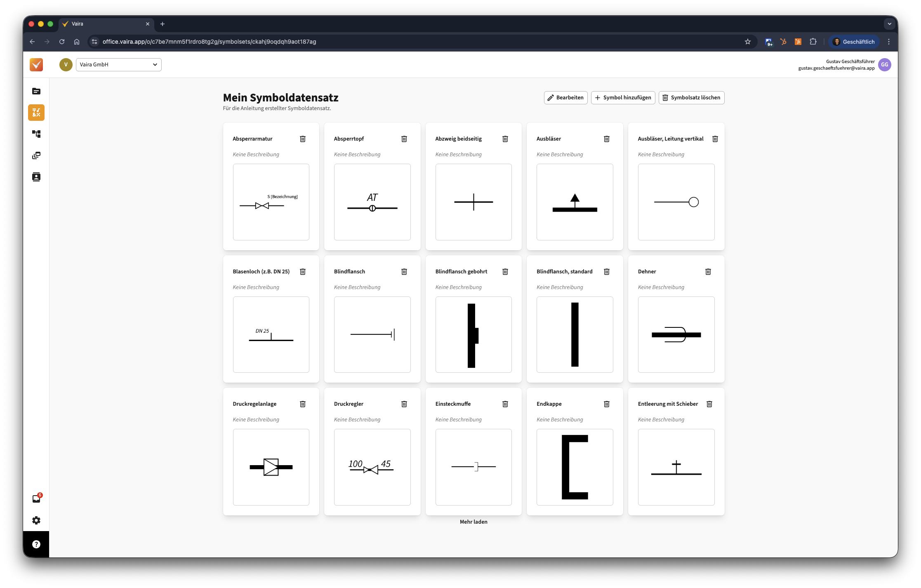The image size is (921, 588).
Task: Delete the Absperrarmatur symbol via trash icon
Action: click(303, 139)
